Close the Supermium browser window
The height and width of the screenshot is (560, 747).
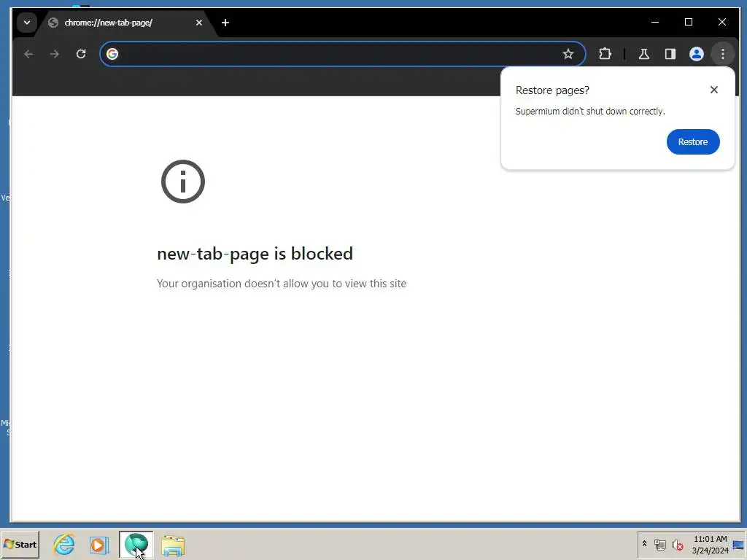click(722, 22)
